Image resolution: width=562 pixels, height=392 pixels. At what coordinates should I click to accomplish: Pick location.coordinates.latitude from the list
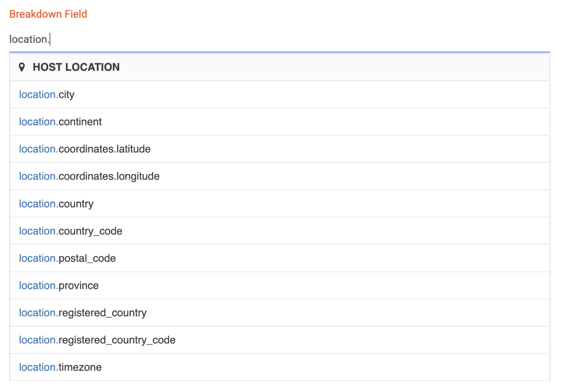click(85, 149)
